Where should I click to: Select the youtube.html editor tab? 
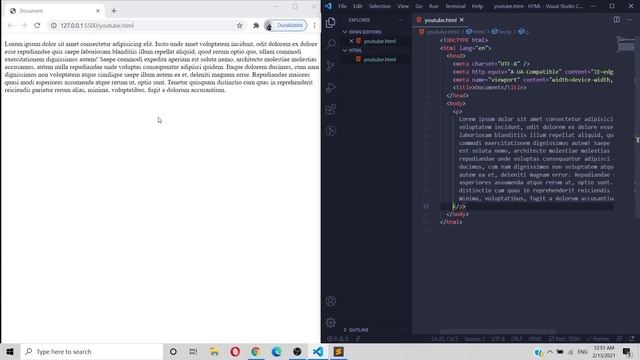[x=440, y=20]
